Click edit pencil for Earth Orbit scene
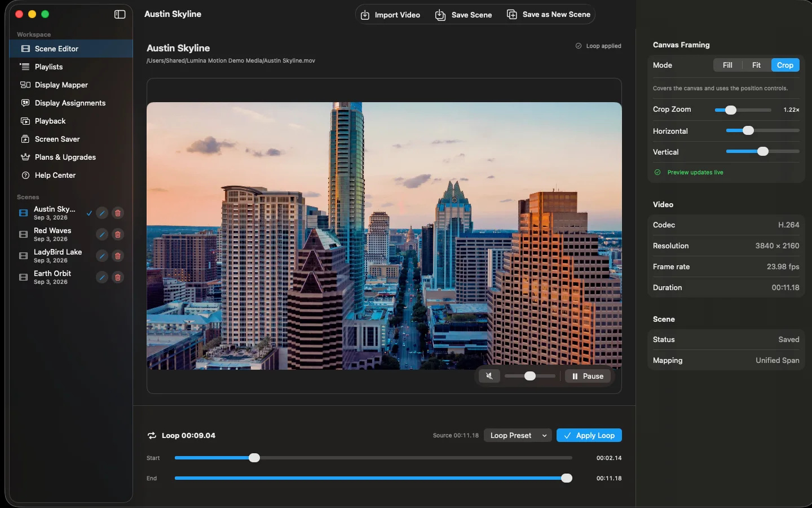The width and height of the screenshot is (812, 508). pos(101,277)
